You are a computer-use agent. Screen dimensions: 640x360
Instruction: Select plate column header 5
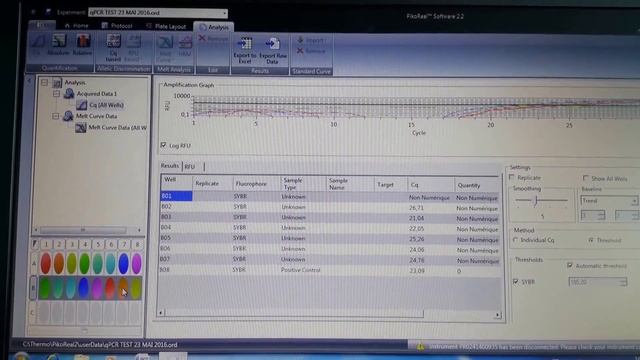coord(98,244)
